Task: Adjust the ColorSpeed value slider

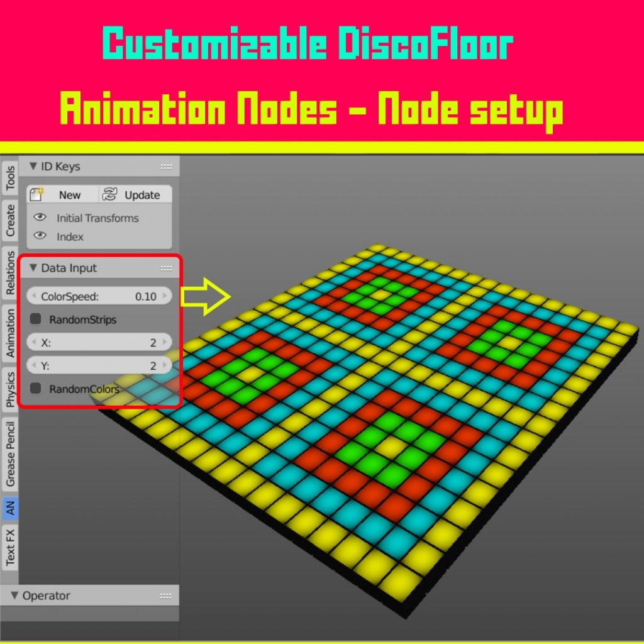Action: point(99,296)
